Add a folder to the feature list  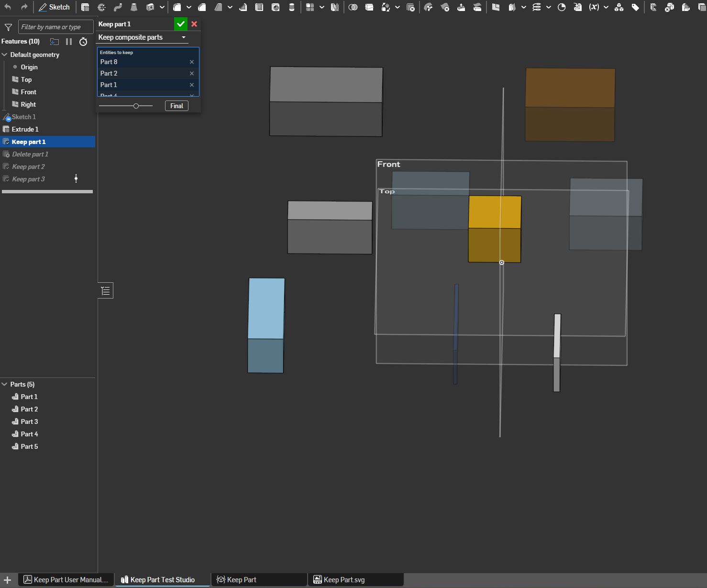[55, 42]
